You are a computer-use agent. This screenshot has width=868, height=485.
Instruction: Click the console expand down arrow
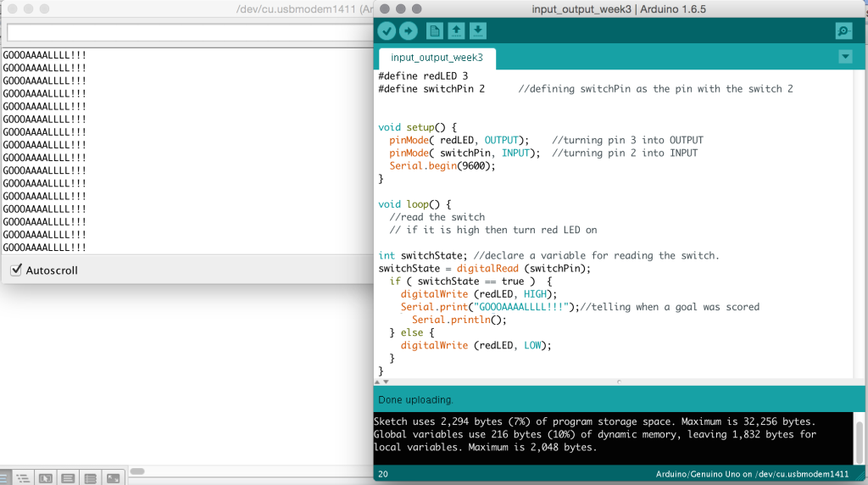pyautogui.click(x=386, y=382)
